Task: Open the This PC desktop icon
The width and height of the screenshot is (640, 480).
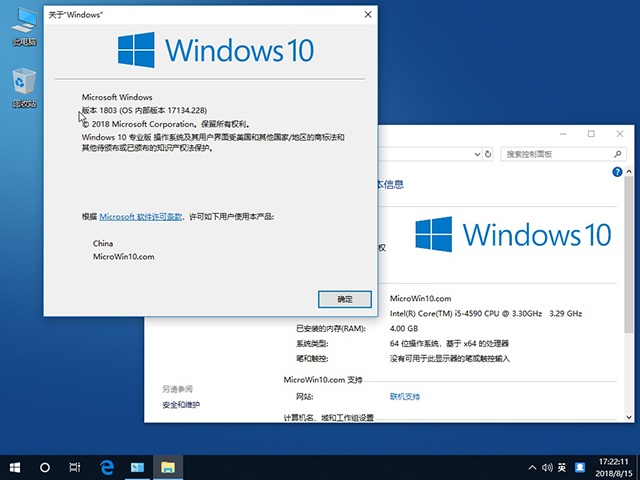Action: coord(24,26)
